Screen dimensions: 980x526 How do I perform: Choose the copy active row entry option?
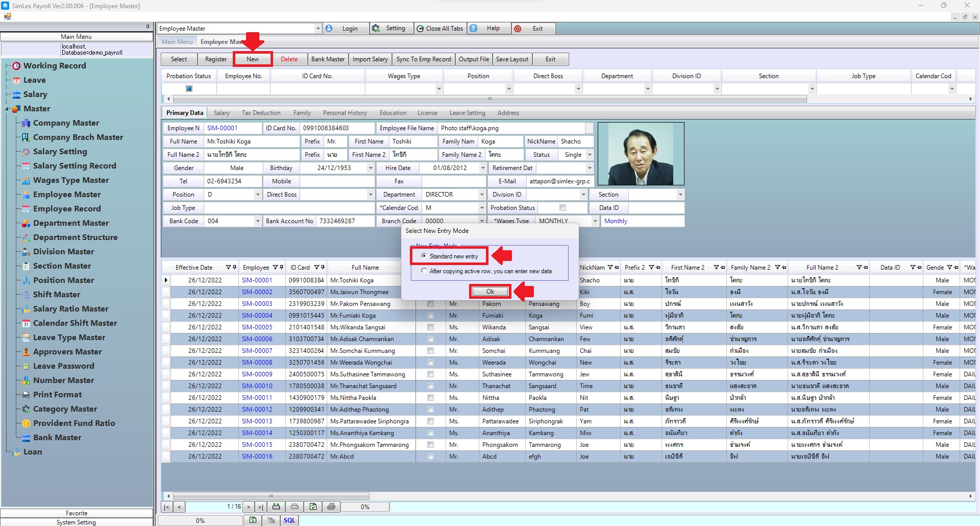click(x=424, y=271)
